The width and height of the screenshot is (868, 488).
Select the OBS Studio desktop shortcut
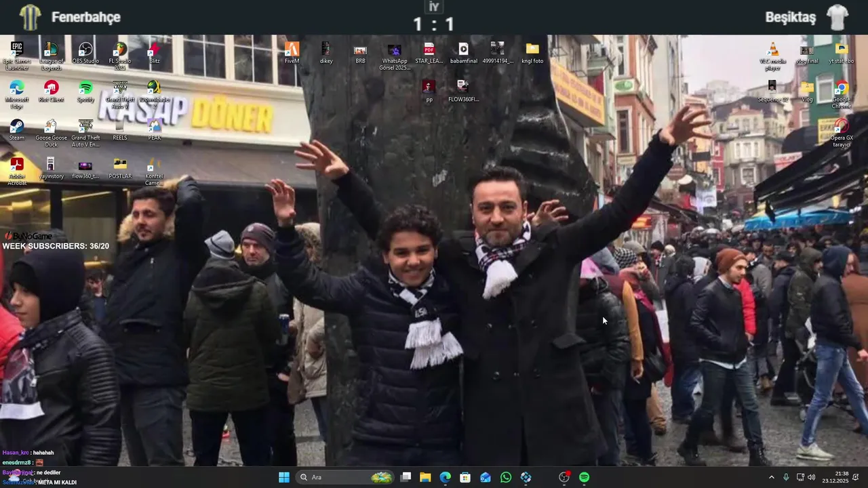[85, 53]
